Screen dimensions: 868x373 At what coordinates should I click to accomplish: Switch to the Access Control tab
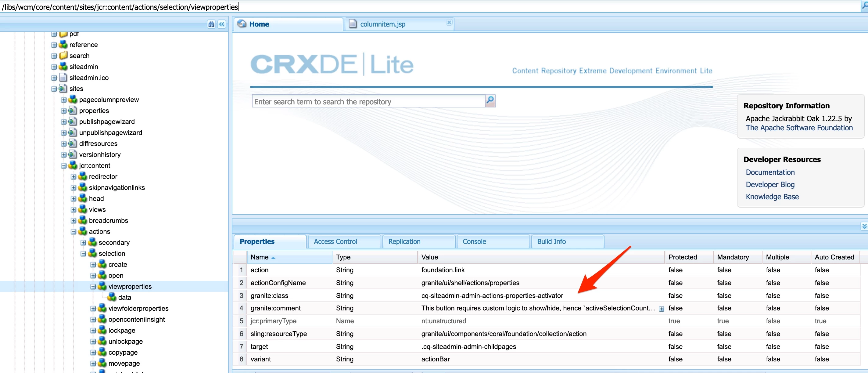[335, 241]
